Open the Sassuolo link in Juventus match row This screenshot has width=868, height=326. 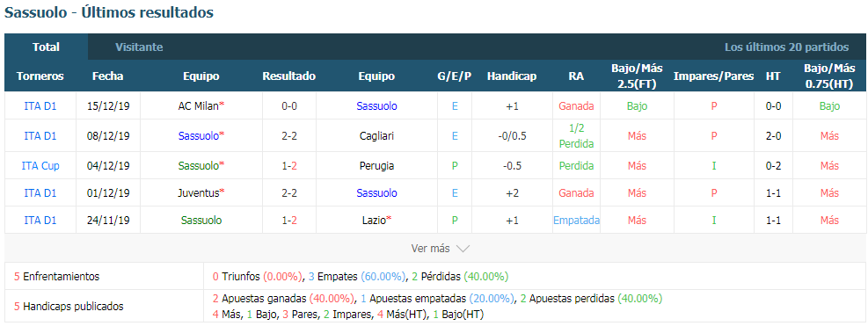pos(376,193)
